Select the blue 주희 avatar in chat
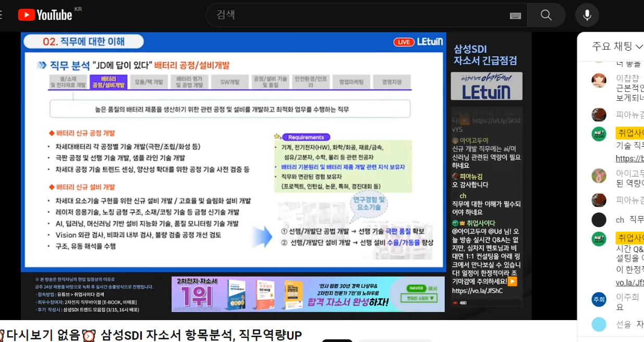This screenshot has width=644, height=342. (x=599, y=299)
